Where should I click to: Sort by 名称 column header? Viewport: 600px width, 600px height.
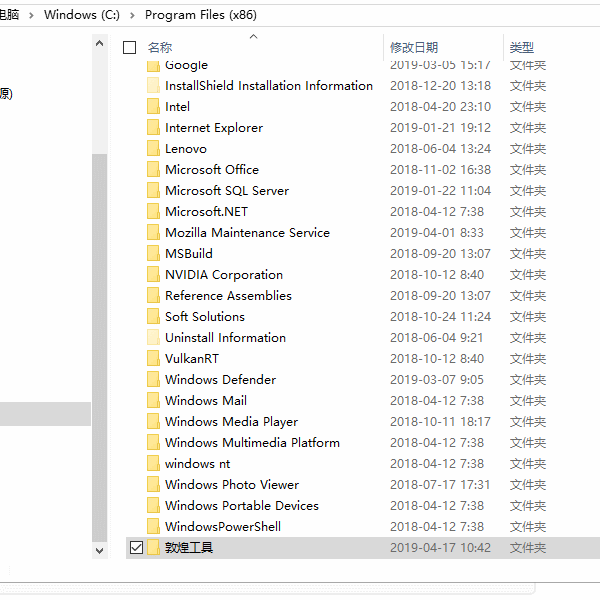(x=160, y=48)
